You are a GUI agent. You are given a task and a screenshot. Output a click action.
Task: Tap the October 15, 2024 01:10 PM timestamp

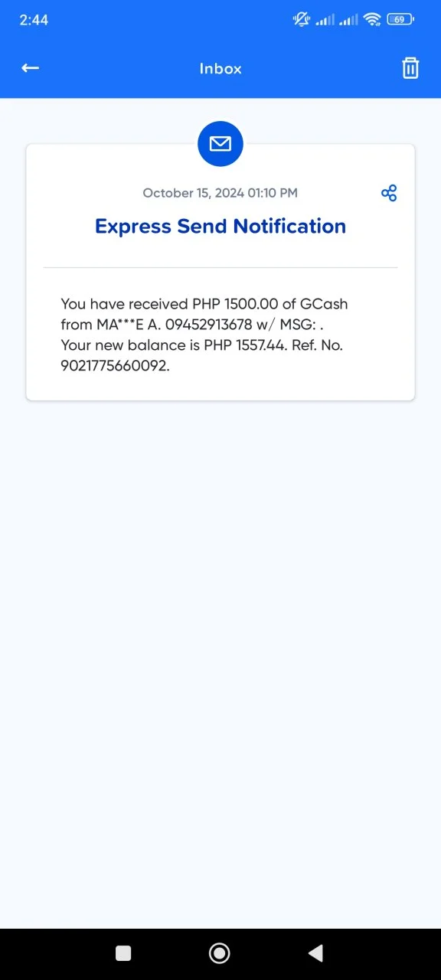click(220, 193)
